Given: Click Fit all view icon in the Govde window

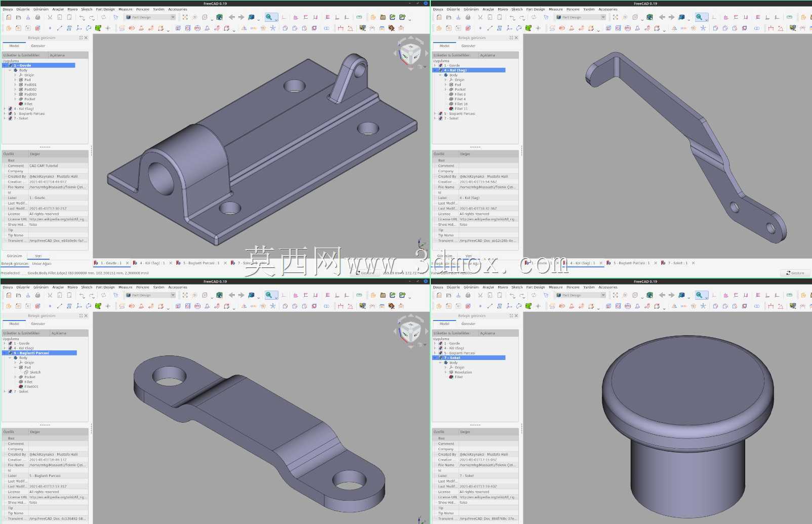Looking at the screenshot, I should point(185,17).
